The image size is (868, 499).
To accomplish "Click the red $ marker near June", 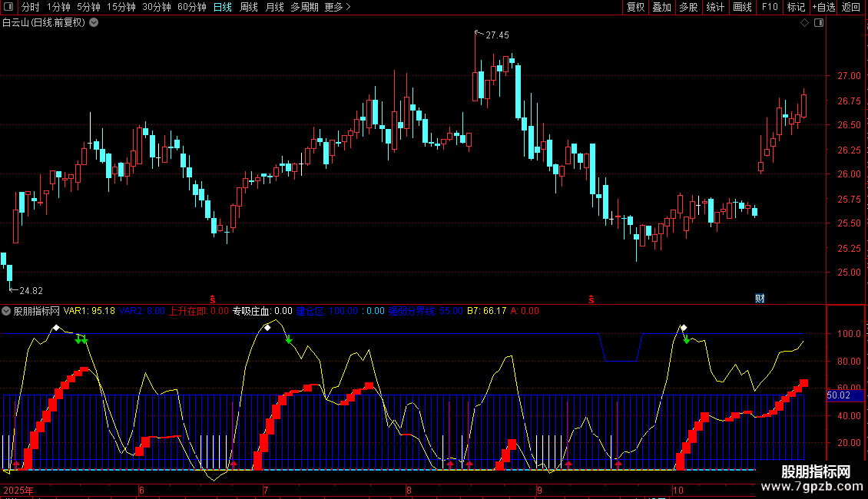I will tap(213, 299).
